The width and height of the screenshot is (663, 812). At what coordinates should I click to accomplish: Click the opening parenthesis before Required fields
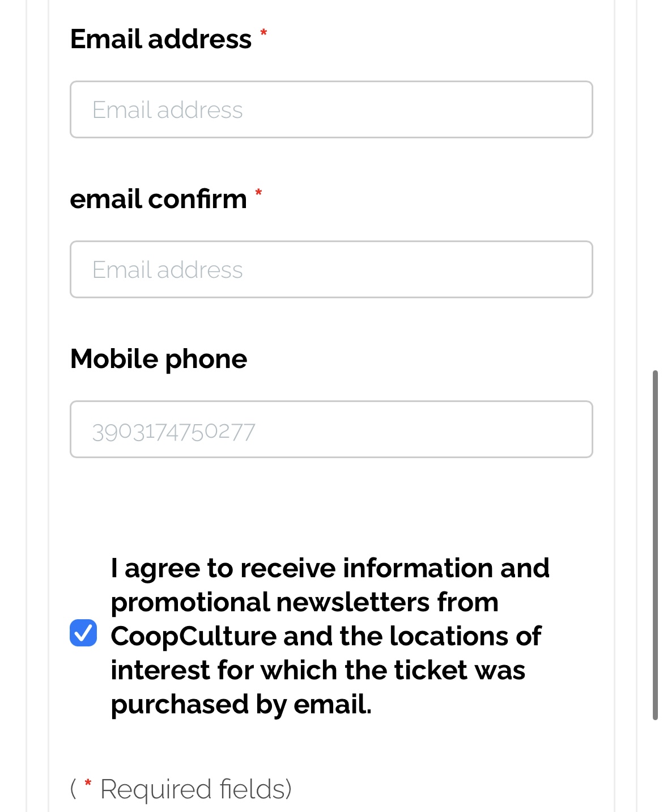(x=74, y=789)
